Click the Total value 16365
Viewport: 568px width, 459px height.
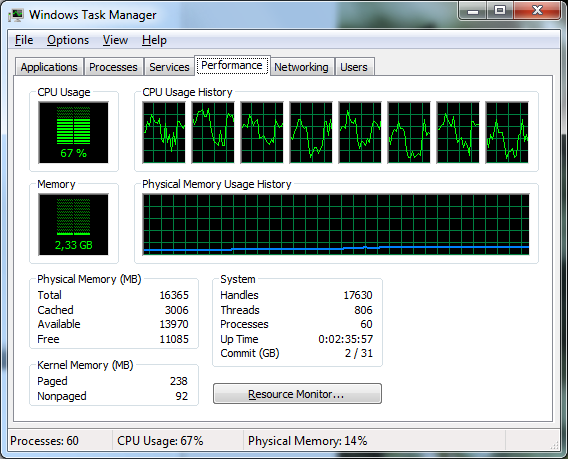pos(174,295)
